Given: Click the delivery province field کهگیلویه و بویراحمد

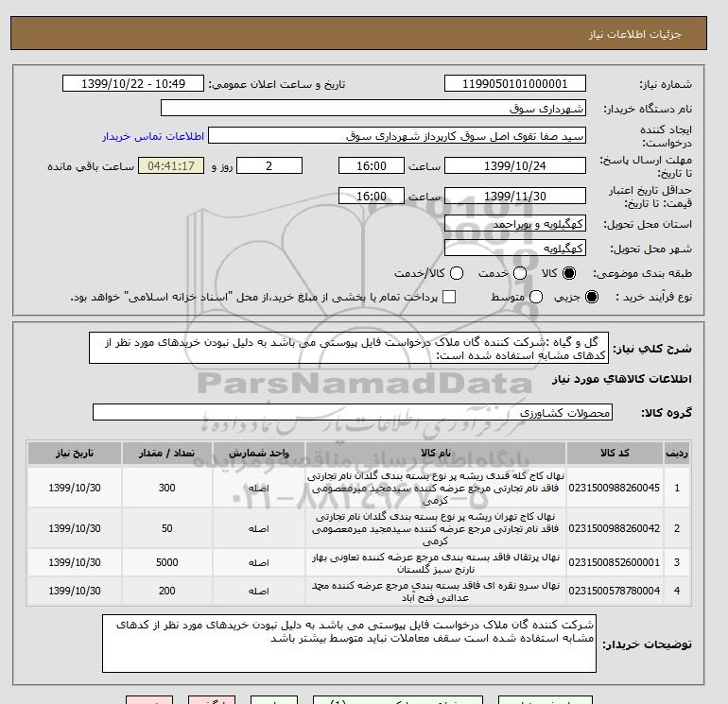Looking at the screenshot, I should pos(515,224).
